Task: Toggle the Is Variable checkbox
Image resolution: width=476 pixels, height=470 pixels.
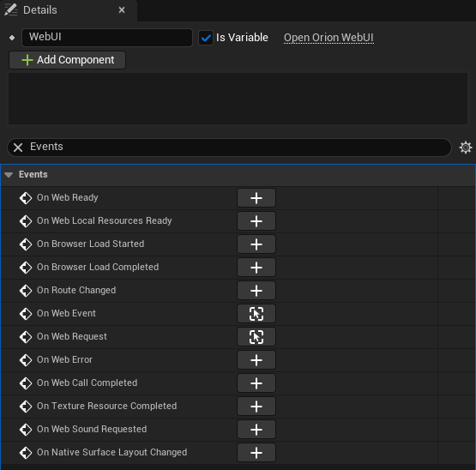Action: point(206,38)
